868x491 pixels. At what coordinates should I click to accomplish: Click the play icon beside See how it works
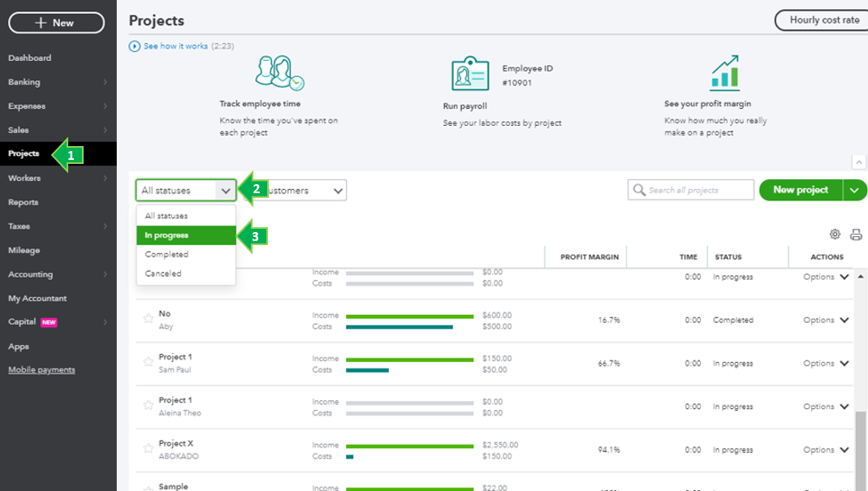[135, 46]
